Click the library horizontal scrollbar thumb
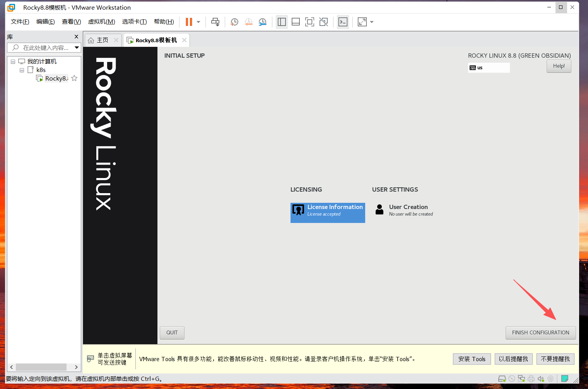This screenshot has width=588, height=389. pos(41,367)
